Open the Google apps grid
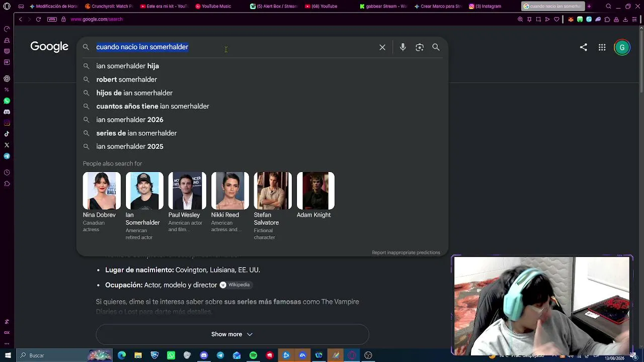This screenshot has width=644, height=362. coord(602,47)
